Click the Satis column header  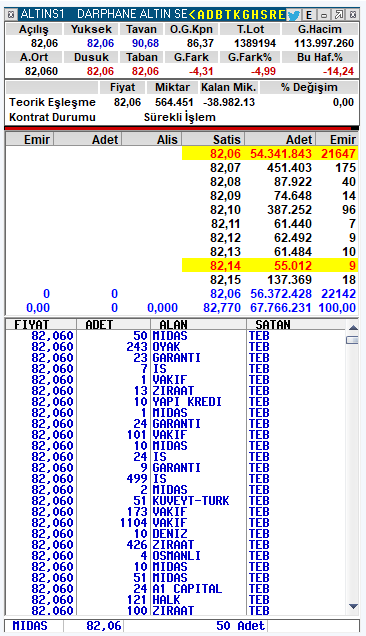[213, 139]
